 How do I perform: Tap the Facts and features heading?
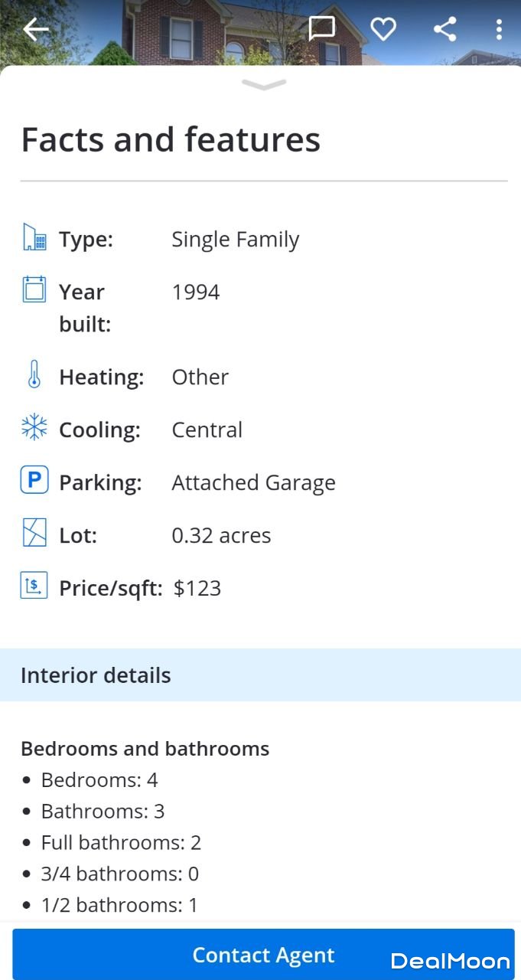[x=171, y=140]
